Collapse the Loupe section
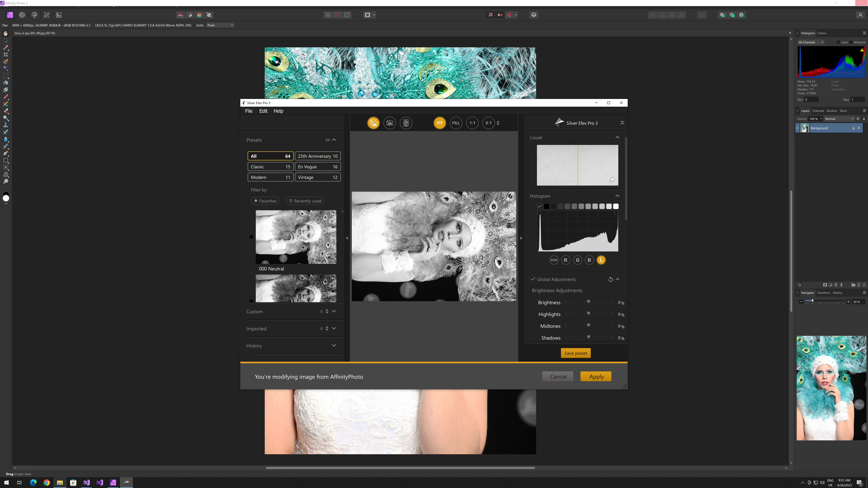Image resolution: width=868 pixels, height=488 pixels. tap(617, 137)
